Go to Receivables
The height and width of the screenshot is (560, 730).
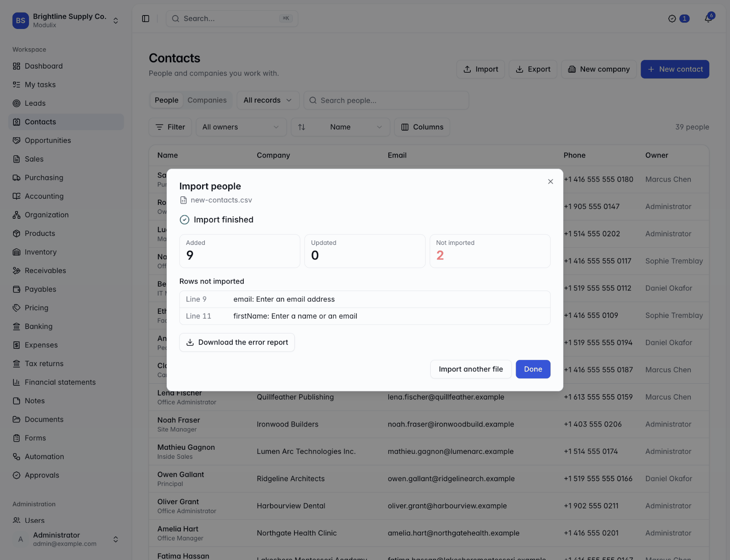(66, 271)
